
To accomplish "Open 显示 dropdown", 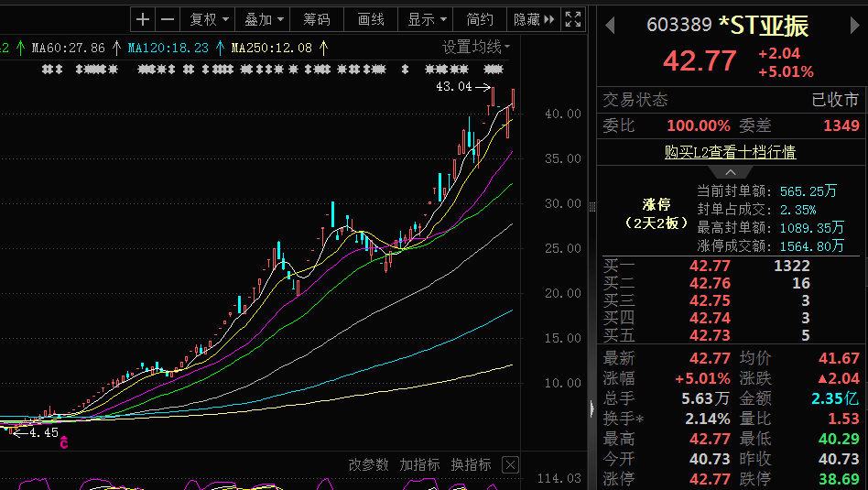I will coord(426,19).
